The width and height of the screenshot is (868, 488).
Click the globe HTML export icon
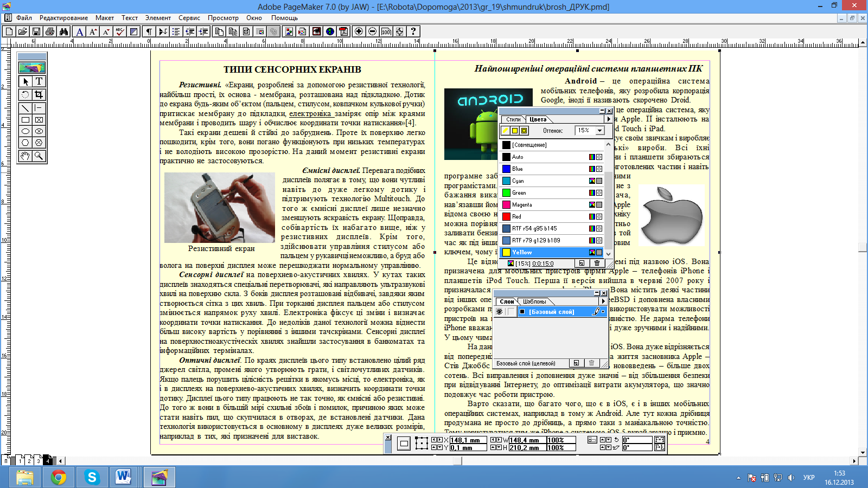coord(330,31)
